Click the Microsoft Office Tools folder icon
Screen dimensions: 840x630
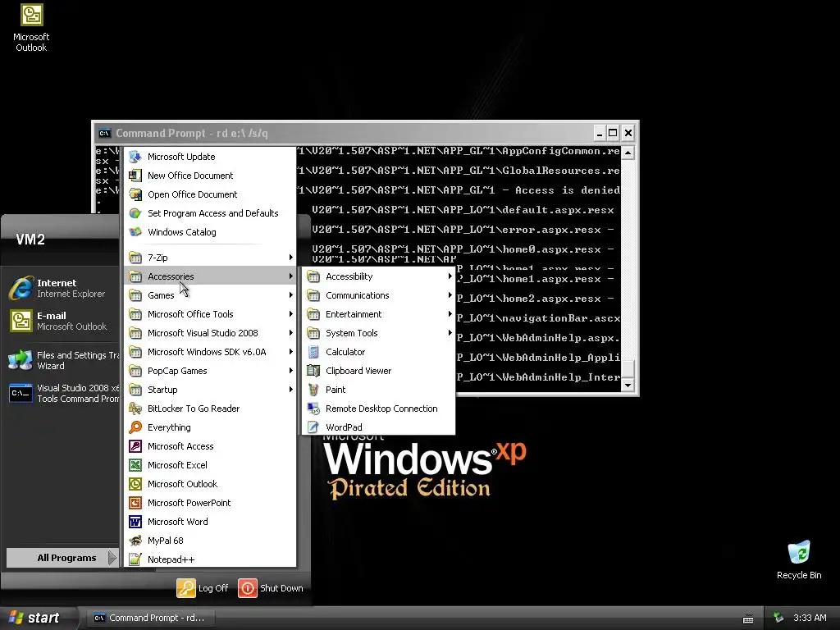click(135, 314)
